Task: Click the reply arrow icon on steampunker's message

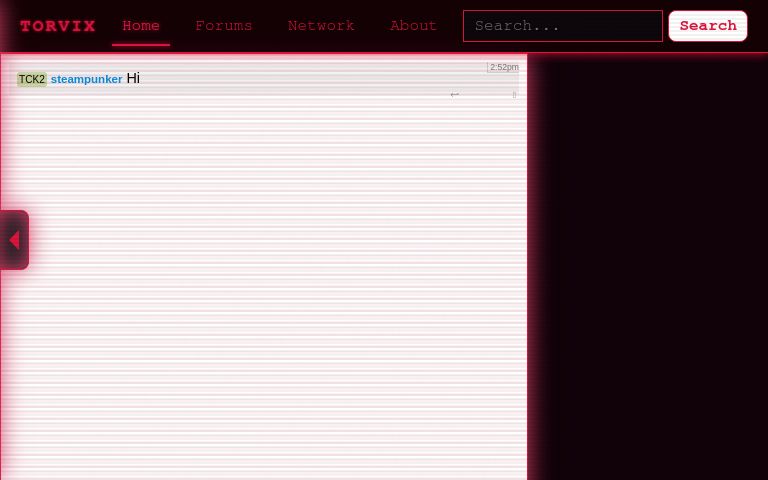Action: [454, 95]
